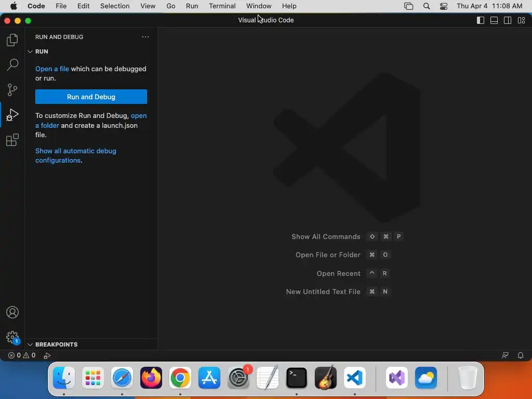The image size is (532, 399).
Task: Open the Explorer view in activity bar
Action: (x=12, y=40)
